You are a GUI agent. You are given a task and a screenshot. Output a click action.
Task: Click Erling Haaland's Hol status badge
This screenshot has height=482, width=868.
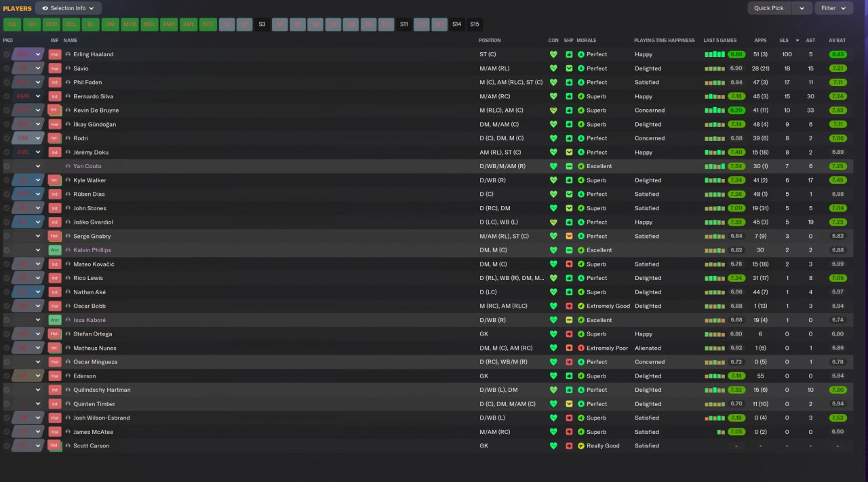click(x=55, y=54)
